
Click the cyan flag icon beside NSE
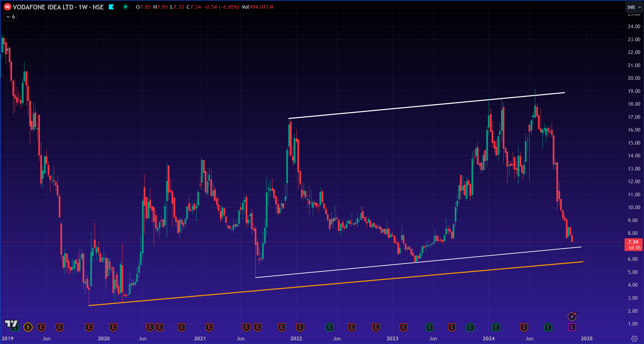[111, 7]
